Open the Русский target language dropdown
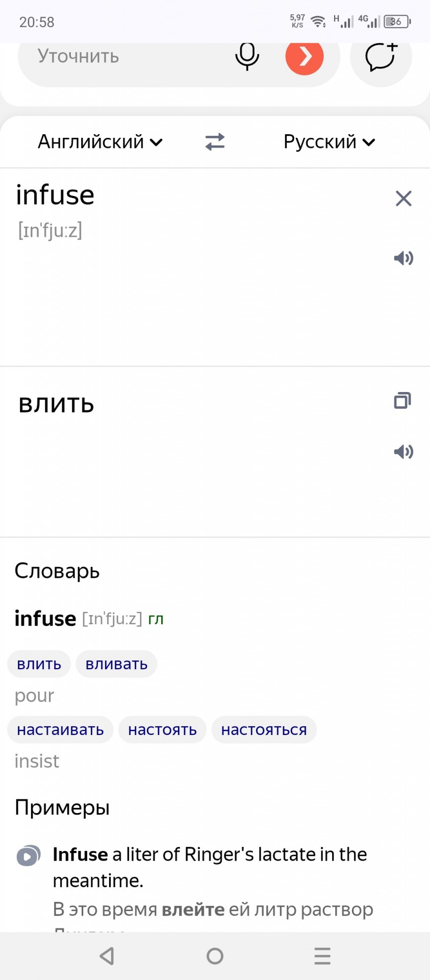 330,142
